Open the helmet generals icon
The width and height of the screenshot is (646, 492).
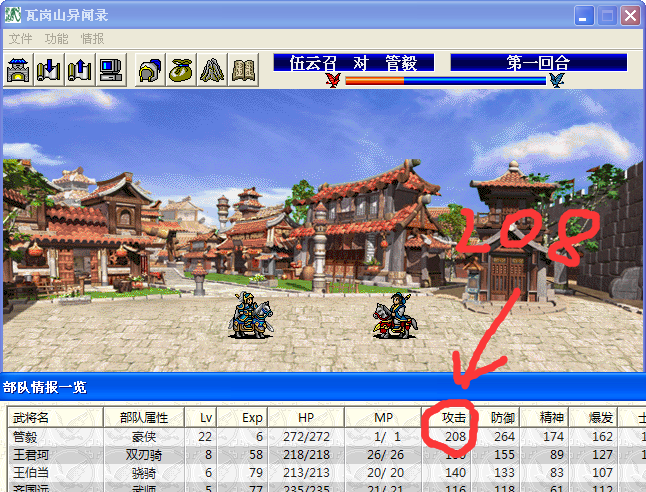pyautogui.click(x=150, y=70)
